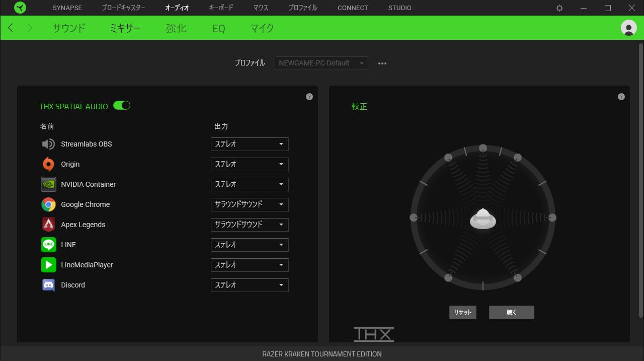Click the THX SPATIAL AUDIO heading text
This screenshot has width=644, height=361.
coord(74,107)
